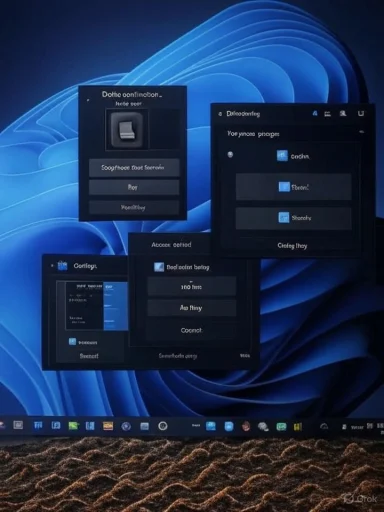Click the person icon in the right window header
This screenshot has height=512, width=384.
343,114
